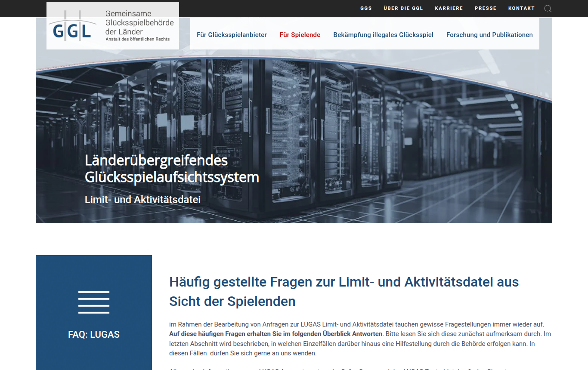Click the bold sentence starting 'Auf diese häufigen Fragen'
The width and height of the screenshot is (588, 370).
click(276, 334)
